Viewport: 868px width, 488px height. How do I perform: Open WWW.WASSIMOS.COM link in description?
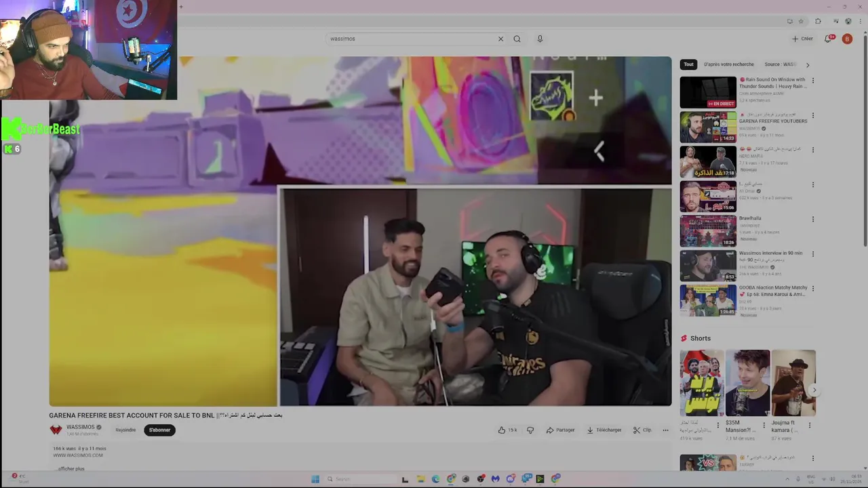78,455
